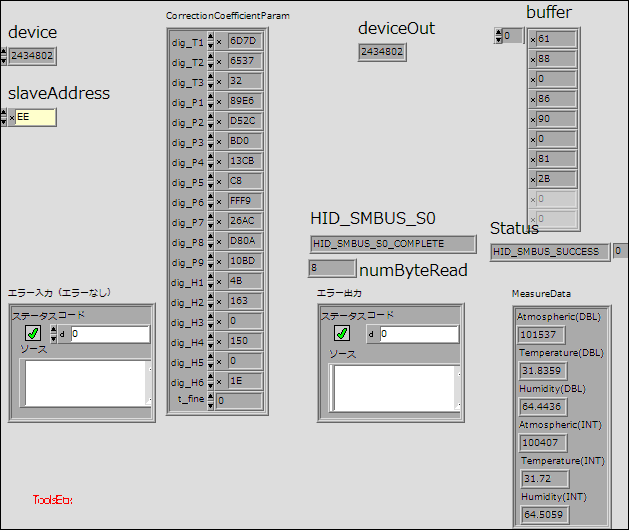Open the radix x icon beside dig_T1
Image resolution: width=629 pixels, height=530 pixels.
point(219,42)
